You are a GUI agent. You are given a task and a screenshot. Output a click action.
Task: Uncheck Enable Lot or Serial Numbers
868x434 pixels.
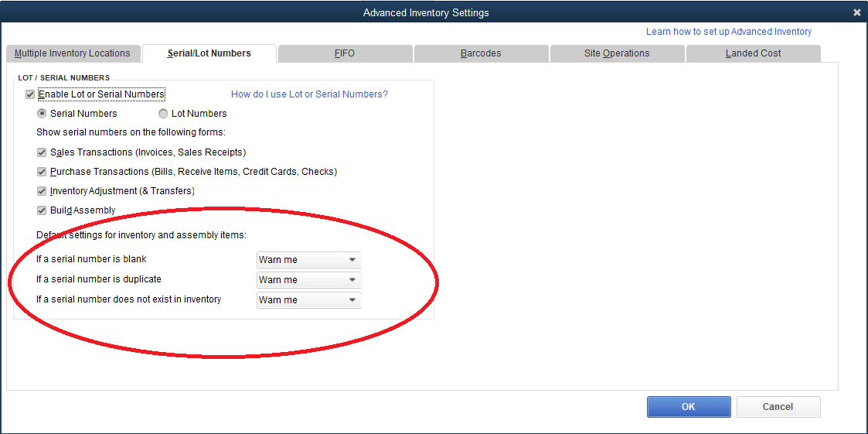click(x=30, y=94)
